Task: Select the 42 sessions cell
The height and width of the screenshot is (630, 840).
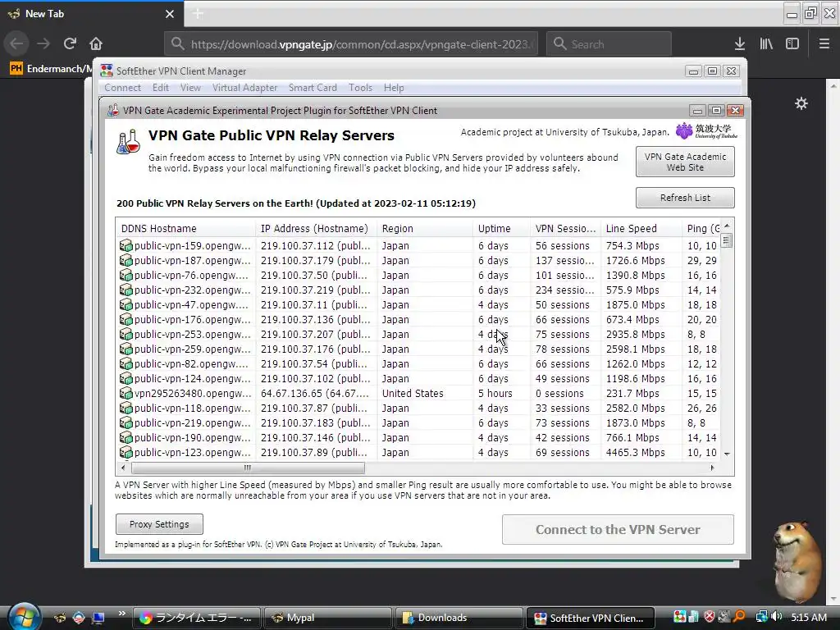Action: 563,438
